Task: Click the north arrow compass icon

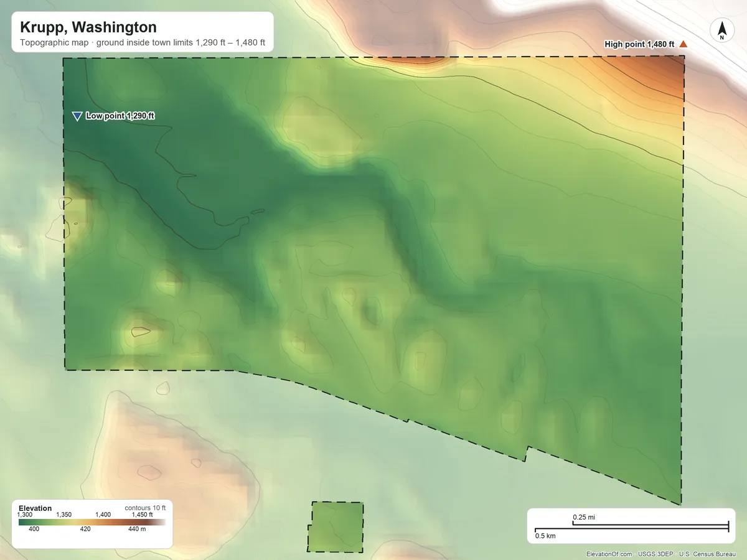Action: pyautogui.click(x=722, y=30)
